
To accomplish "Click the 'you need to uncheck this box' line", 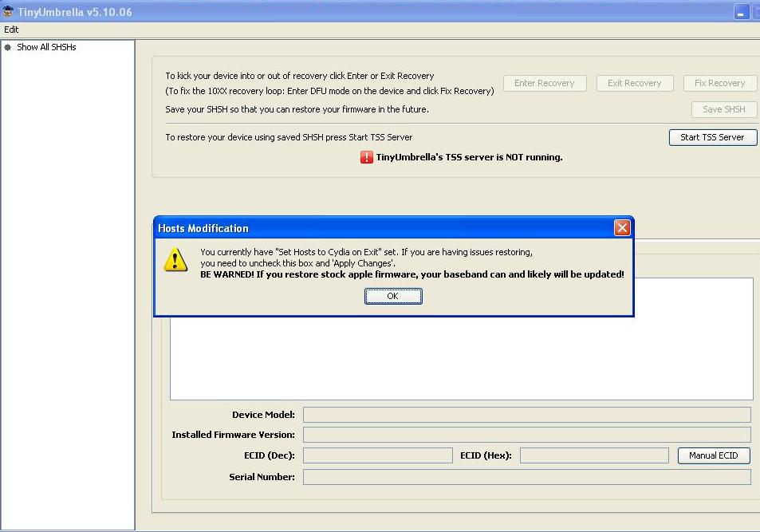I will pyautogui.click(x=297, y=263).
